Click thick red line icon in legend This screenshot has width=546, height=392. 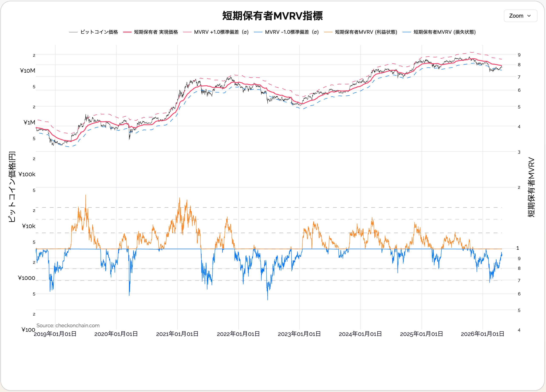tap(127, 32)
